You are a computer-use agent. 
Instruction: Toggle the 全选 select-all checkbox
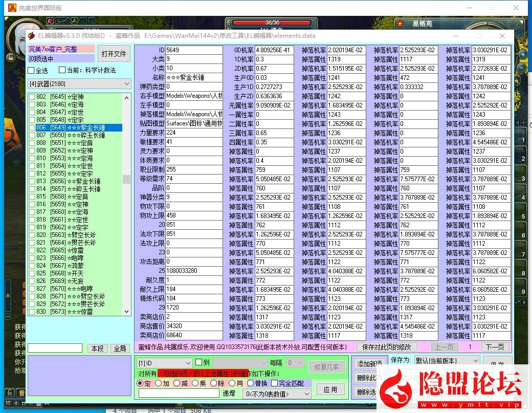[x=31, y=70]
